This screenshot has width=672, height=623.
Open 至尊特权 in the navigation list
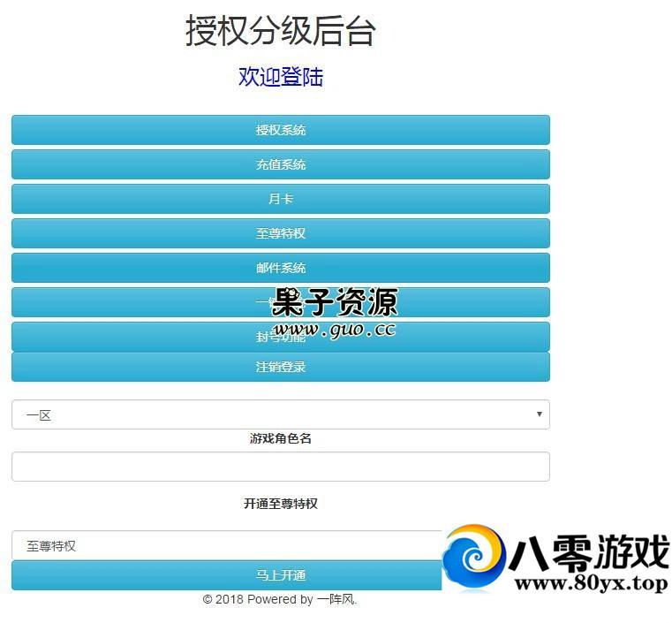point(280,233)
